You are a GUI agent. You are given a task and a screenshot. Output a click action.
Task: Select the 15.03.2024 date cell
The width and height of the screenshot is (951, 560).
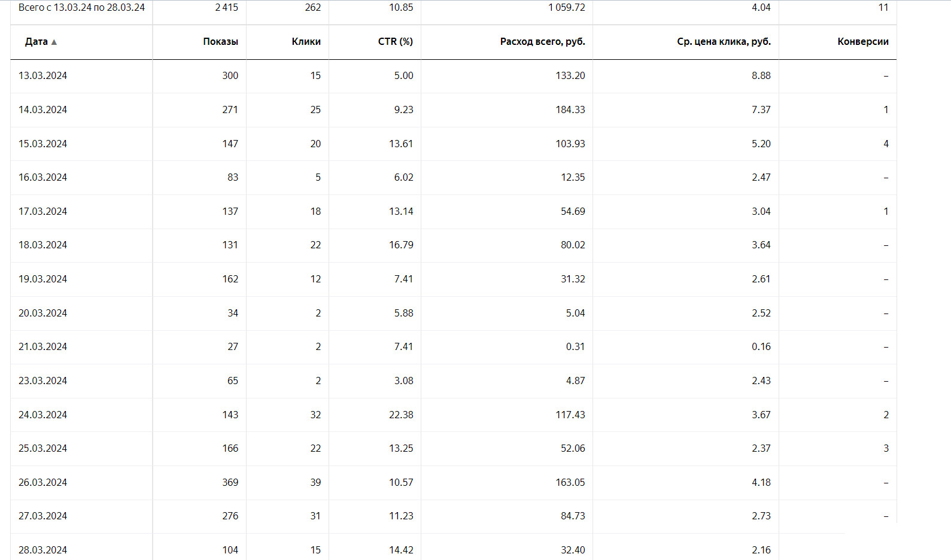coord(42,144)
